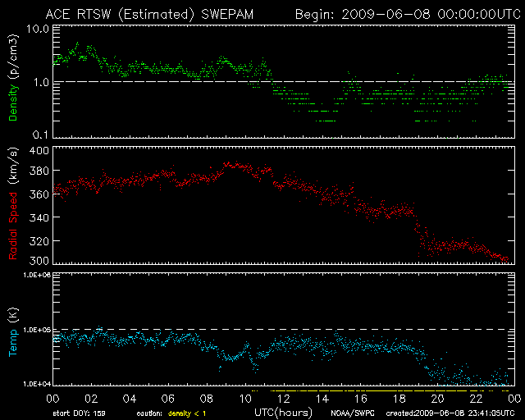525x420 pixels.
Task: Click the 'start DOY: 159' footer text
Action: pos(79,413)
